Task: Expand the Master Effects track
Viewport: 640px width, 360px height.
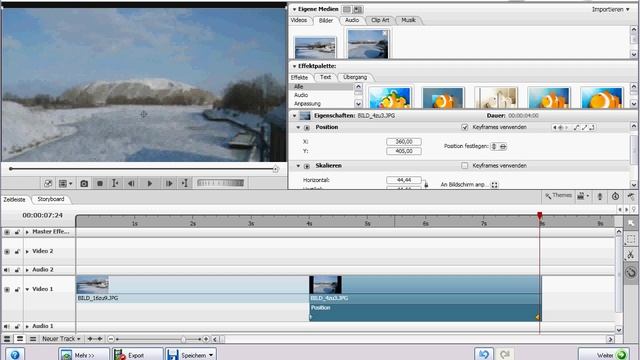Action: tap(27, 232)
